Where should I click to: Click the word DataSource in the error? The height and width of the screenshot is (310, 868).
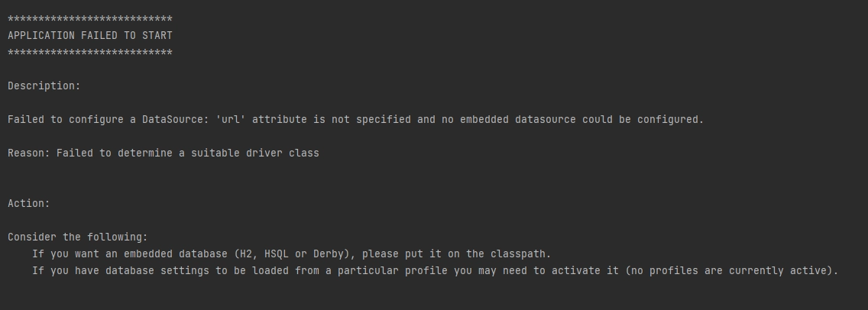tap(172, 120)
